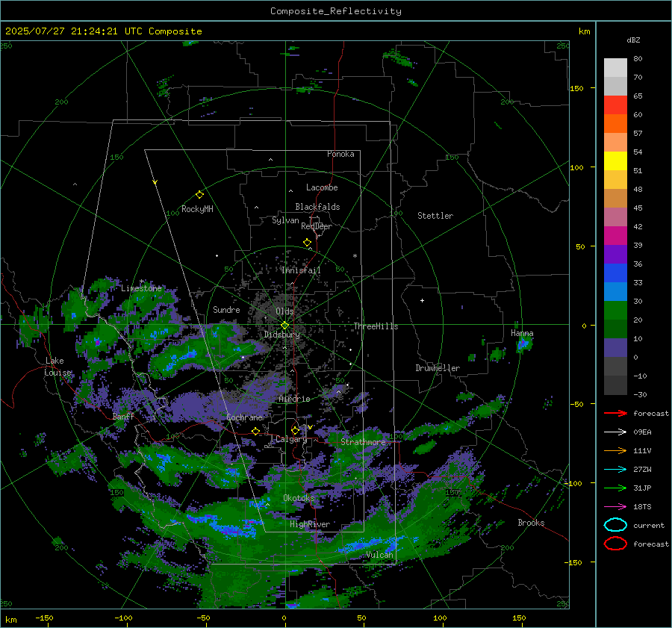This screenshot has height=628, width=672.
Task: Click the green 31JP arrow icon
Action: 615,488
